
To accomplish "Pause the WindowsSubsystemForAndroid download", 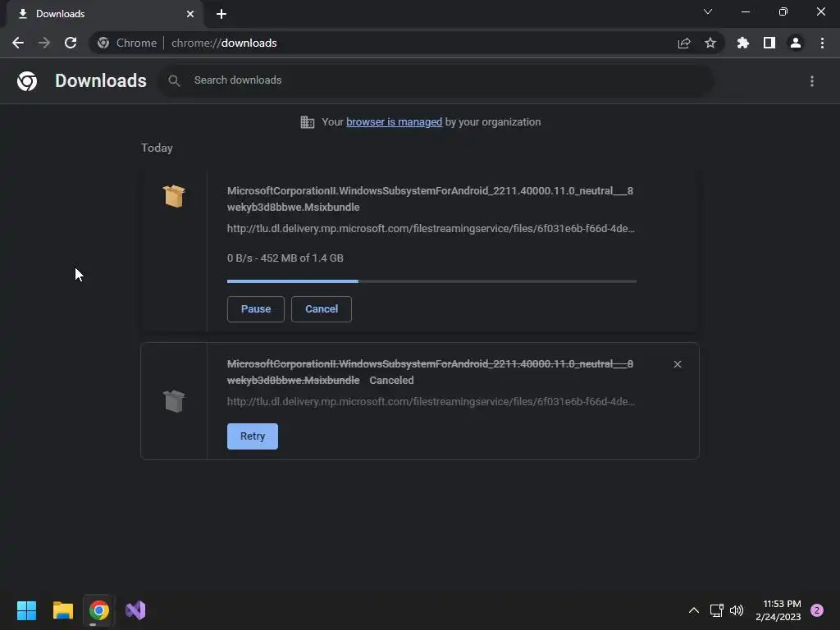I will (256, 309).
